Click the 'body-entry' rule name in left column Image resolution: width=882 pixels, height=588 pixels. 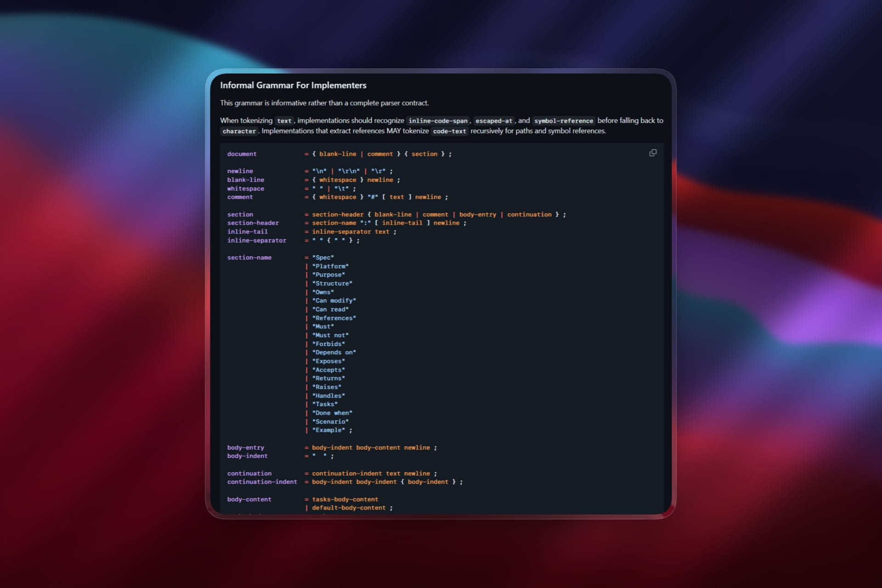coord(245,447)
